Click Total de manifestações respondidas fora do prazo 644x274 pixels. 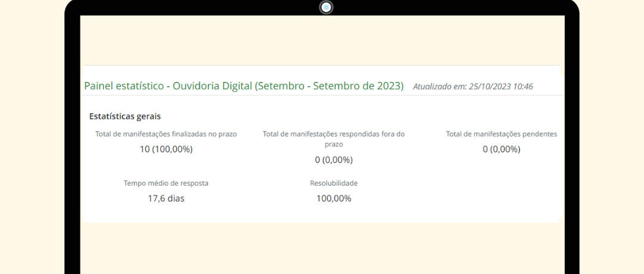click(333, 139)
